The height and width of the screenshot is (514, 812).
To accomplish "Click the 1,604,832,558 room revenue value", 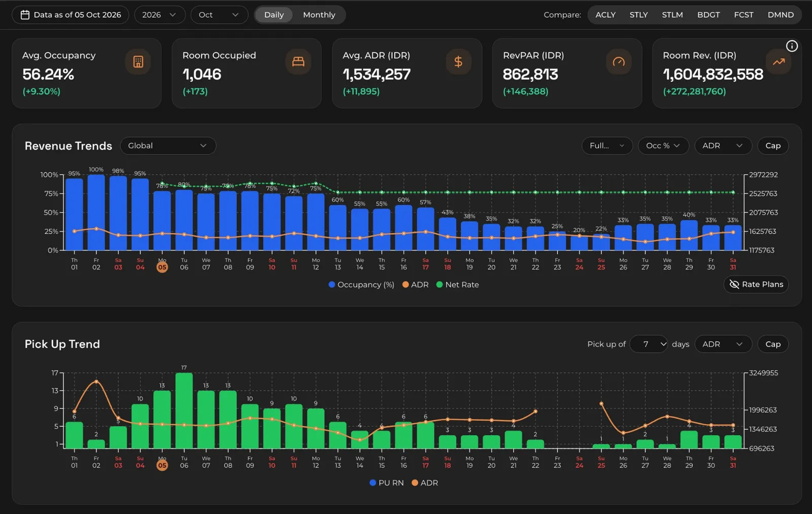I will (713, 74).
